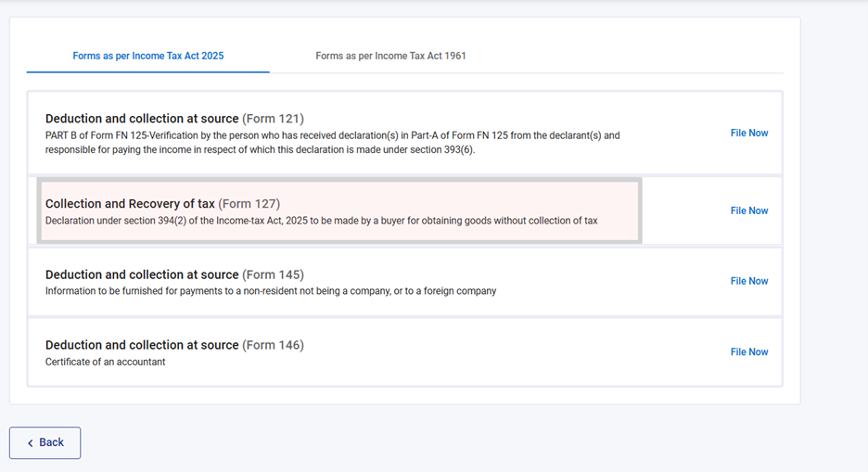868x472 pixels.
Task: Click File Now for Form 121
Action: coord(749,133)
